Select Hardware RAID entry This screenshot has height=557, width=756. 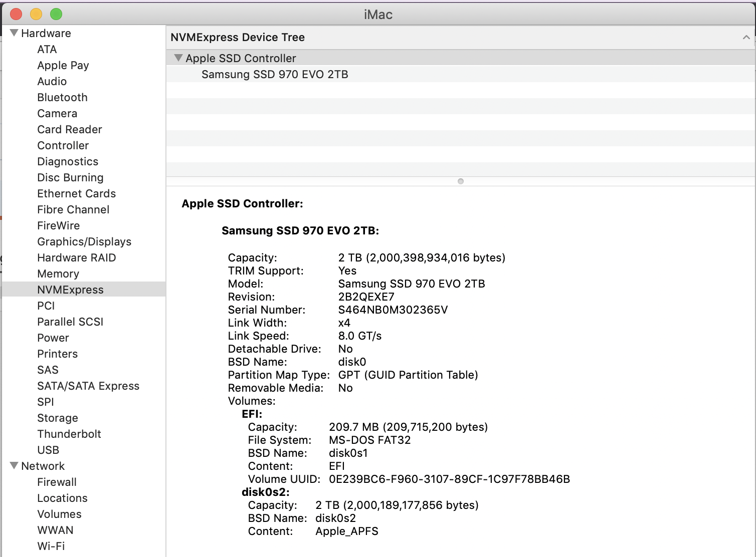(x=77, y=257)
